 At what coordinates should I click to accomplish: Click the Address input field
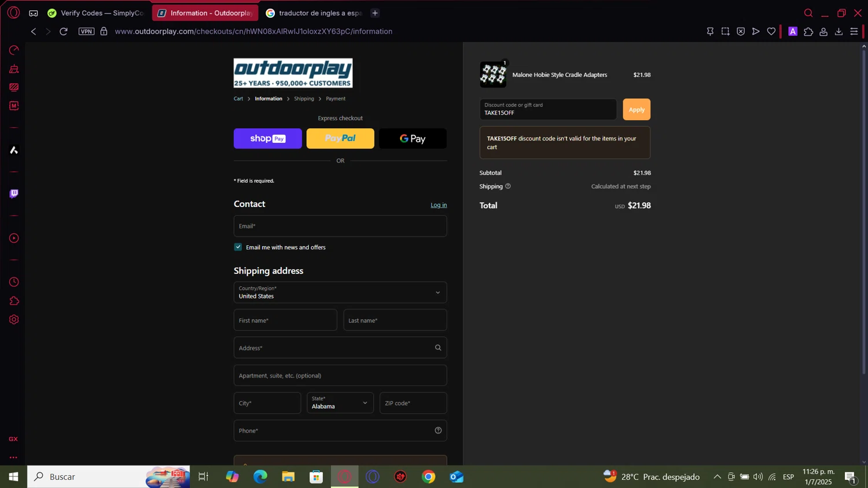(x=340, y=347)
